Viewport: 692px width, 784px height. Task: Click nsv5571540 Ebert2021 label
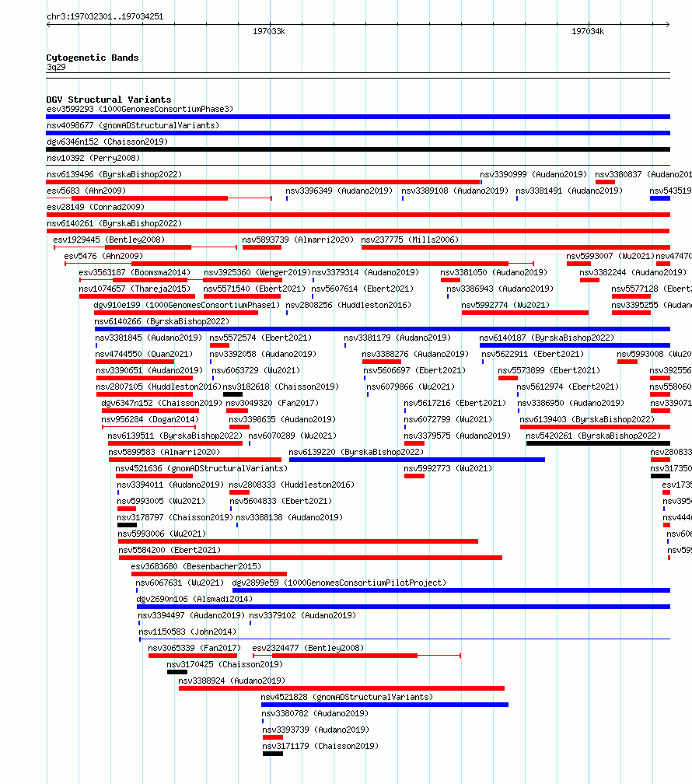[254, 289]
